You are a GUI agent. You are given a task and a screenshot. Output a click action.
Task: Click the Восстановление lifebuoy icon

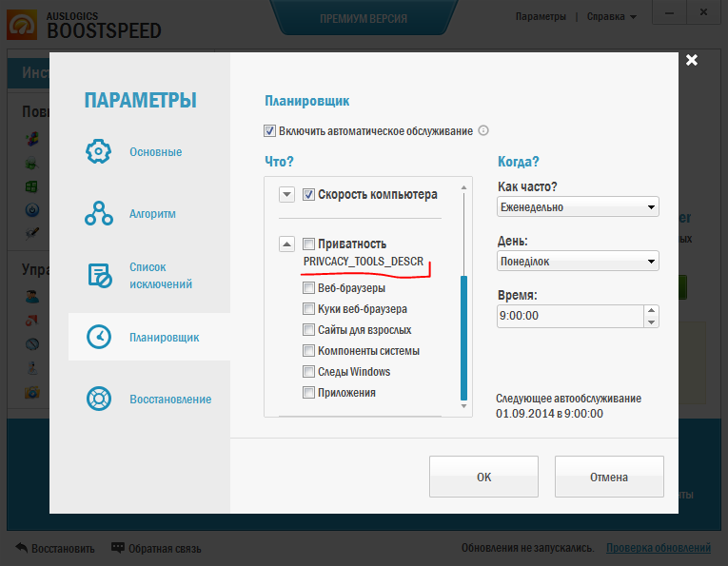click(99, 399)
